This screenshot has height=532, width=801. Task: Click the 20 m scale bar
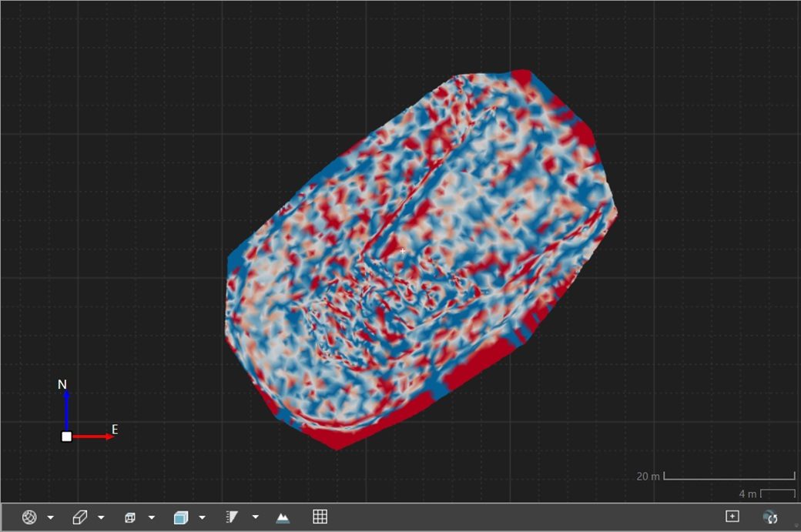[x=729, y=477]
